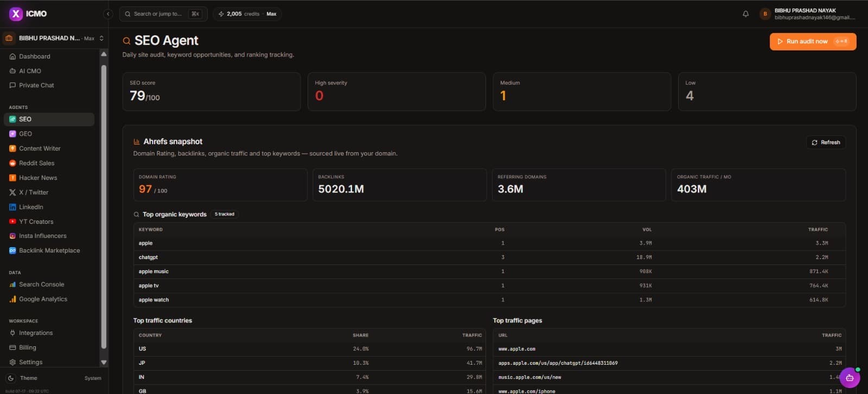The height and width of the screenshot is (394, 868).
Task: Expand the workspace switcher BIBHU PRASHAD N...
Action: (54, 38)
